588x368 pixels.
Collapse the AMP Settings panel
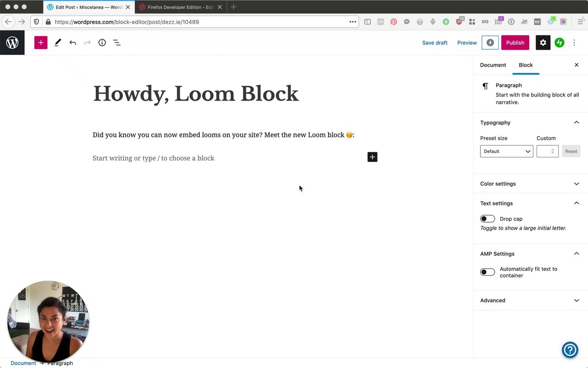click(x=577, y=253)
